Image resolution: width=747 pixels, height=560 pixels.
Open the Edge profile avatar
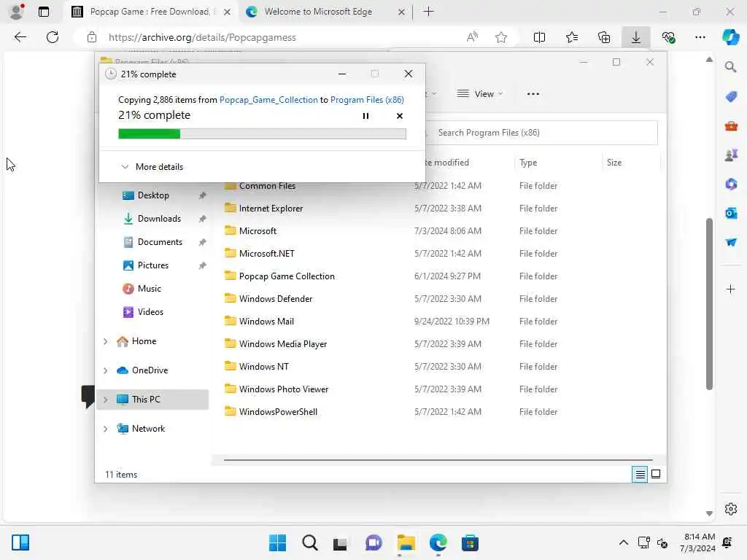point(17,12)
